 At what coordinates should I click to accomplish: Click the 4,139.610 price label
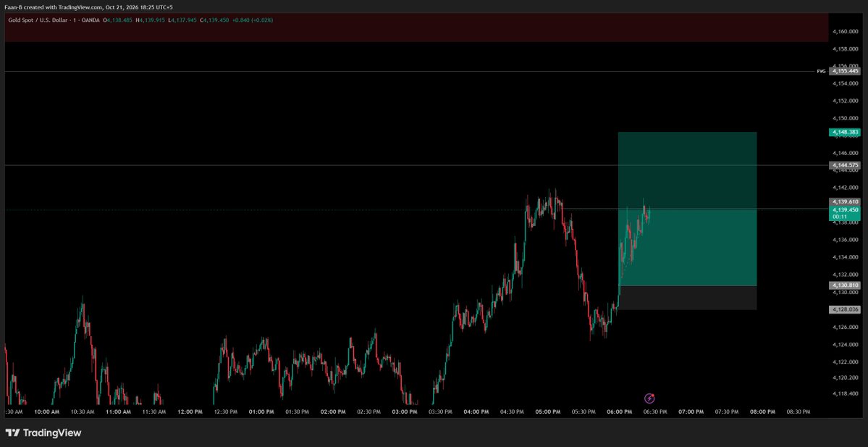pos(844,202)
